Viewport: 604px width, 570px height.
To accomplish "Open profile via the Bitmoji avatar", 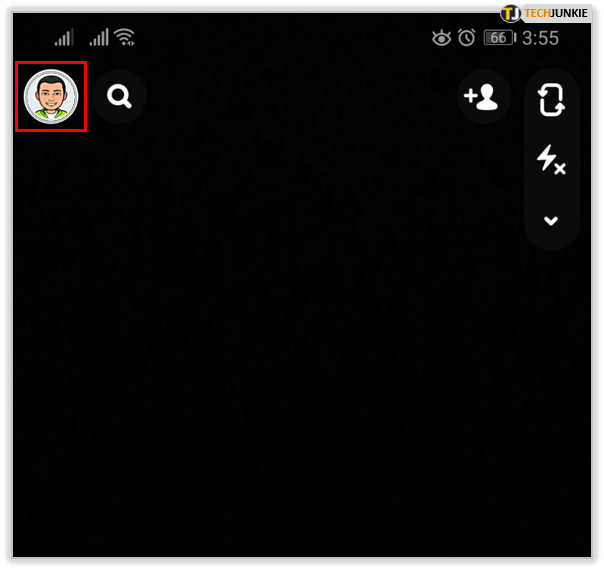I will click(51, 97).
